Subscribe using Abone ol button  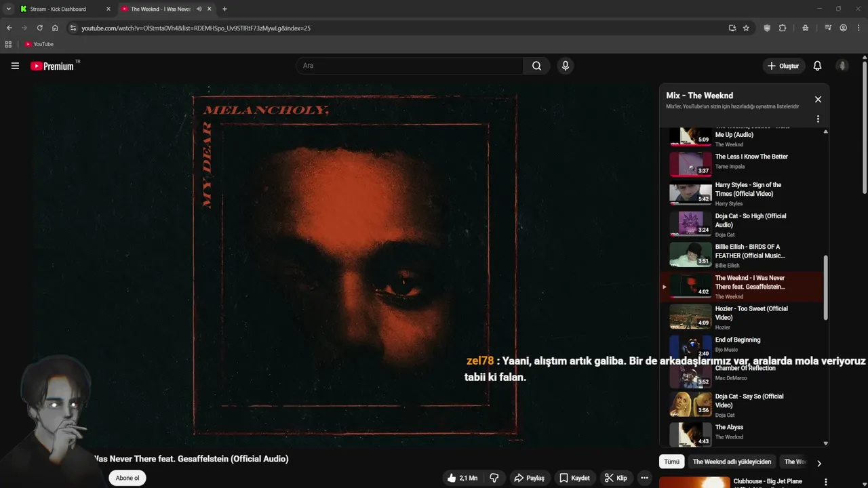click(127, 478)
